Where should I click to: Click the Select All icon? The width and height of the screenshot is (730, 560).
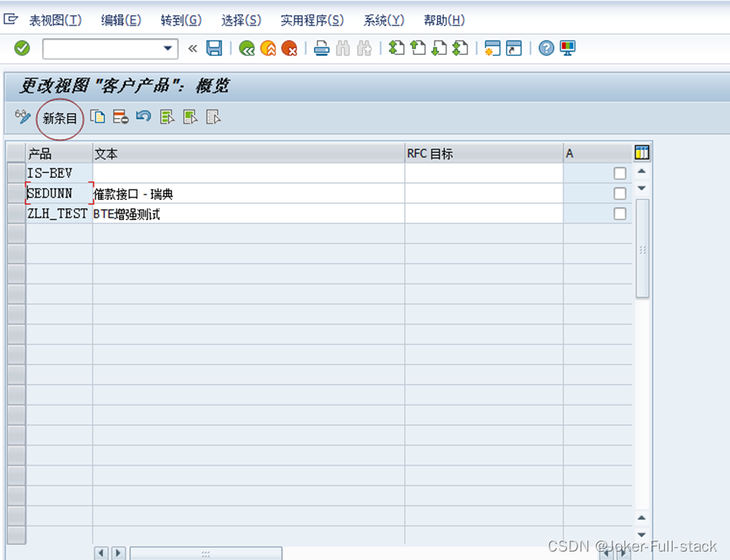[166, 116]
